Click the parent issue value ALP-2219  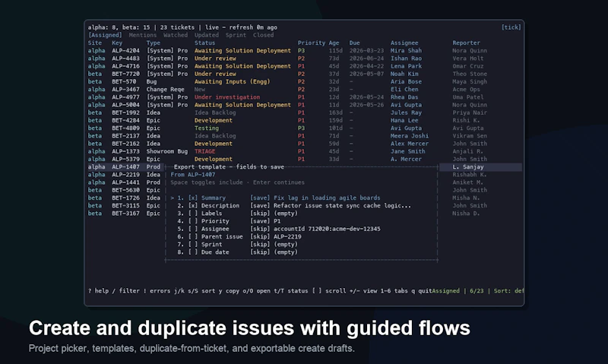point(287,237)
